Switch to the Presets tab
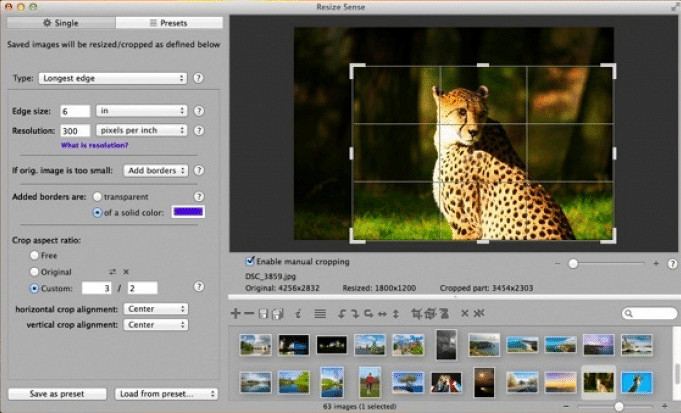 click(168, 21)
